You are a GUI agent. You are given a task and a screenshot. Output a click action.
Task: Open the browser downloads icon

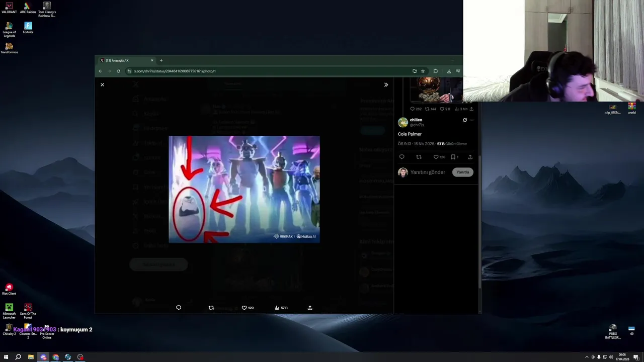(x=449, y=71)
